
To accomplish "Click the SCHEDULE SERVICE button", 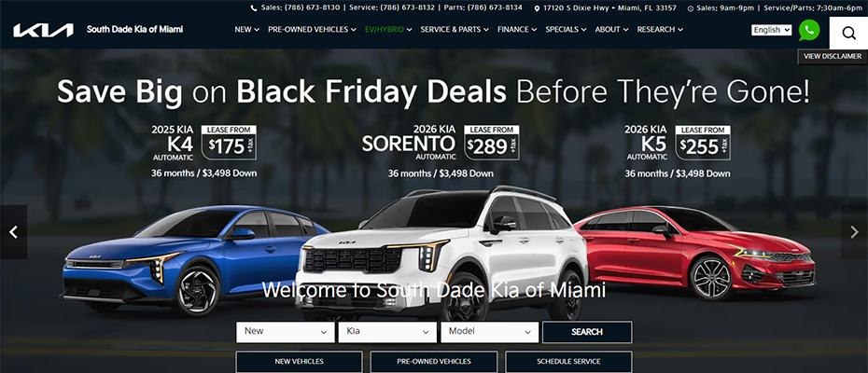I will (568, 362).
